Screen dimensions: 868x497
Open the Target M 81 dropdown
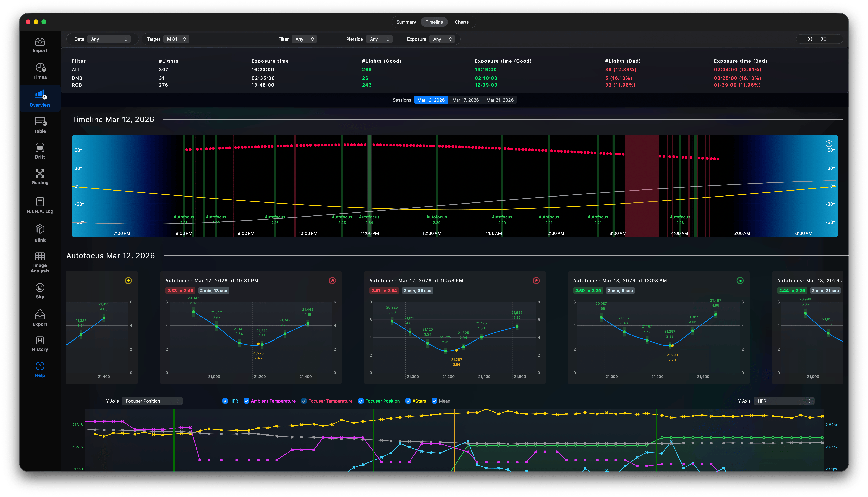tap(176, 39)
